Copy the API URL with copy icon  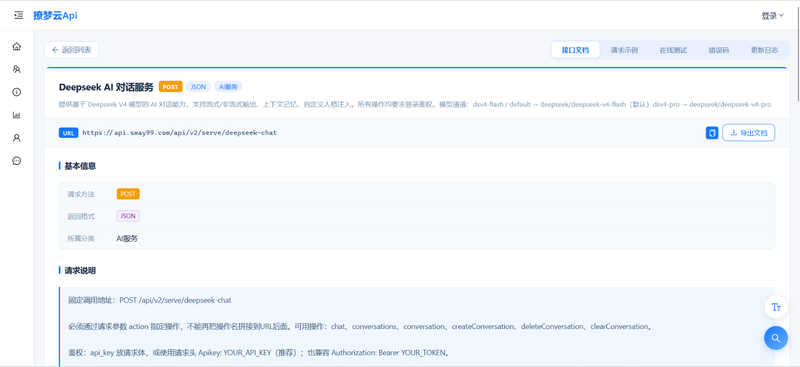(712, 133)
